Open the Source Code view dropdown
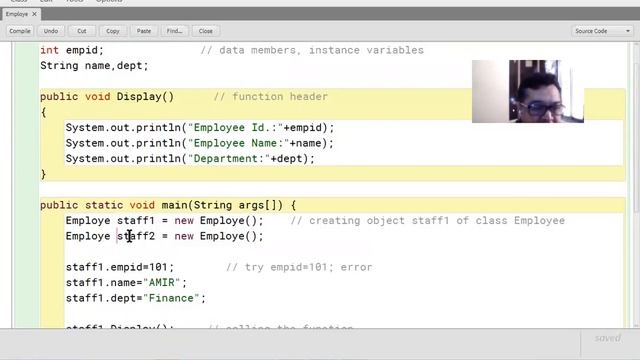Viewport: 640px width, 360px height. [x=602, y=31]
